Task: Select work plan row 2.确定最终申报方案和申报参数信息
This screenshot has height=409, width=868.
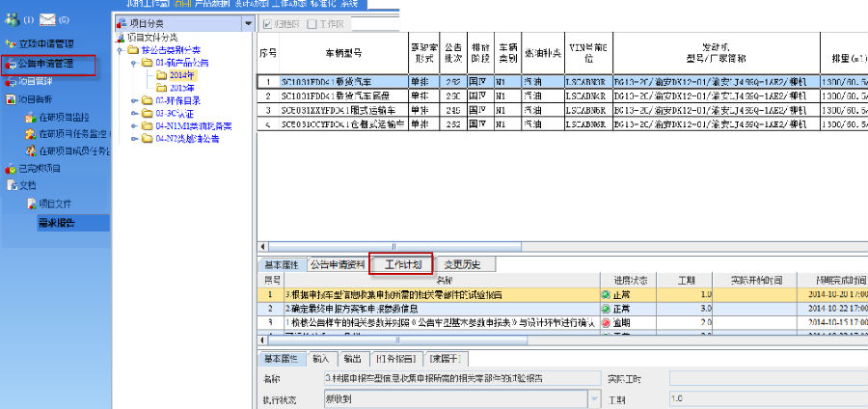Action: click(x=562, y=309)
